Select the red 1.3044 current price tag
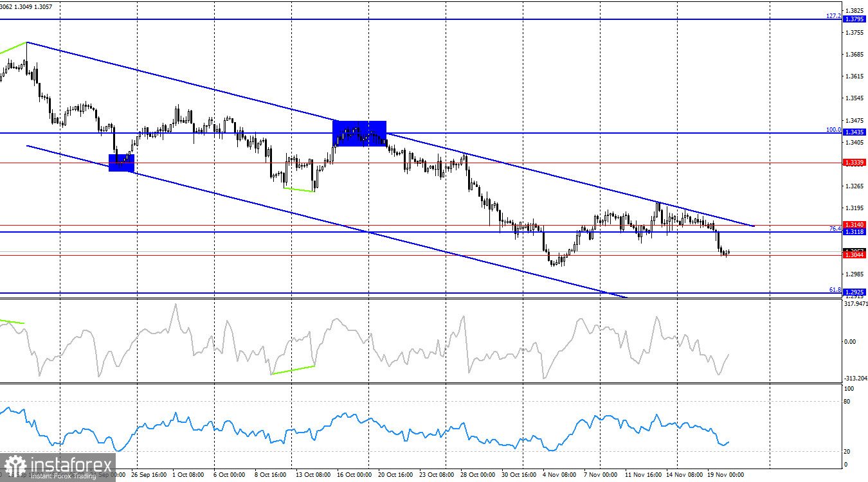The width and height of the screenshot is (868, 482). point(854,254)
